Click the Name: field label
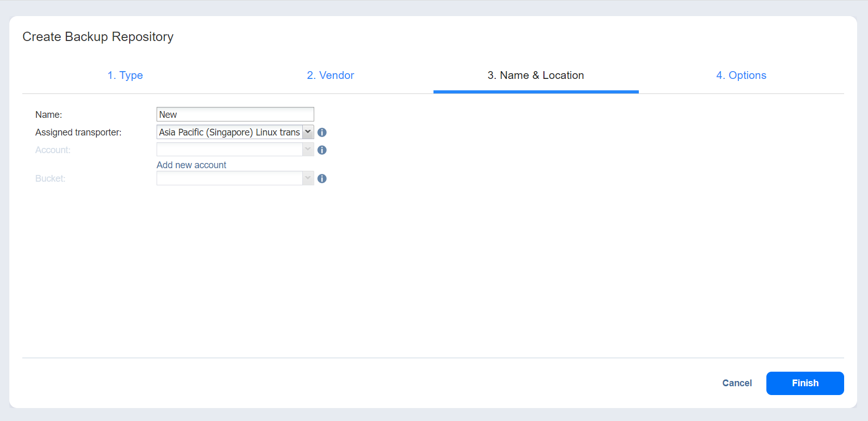The height and width of the screenshot is (421, 868). (x=49, y=115)
